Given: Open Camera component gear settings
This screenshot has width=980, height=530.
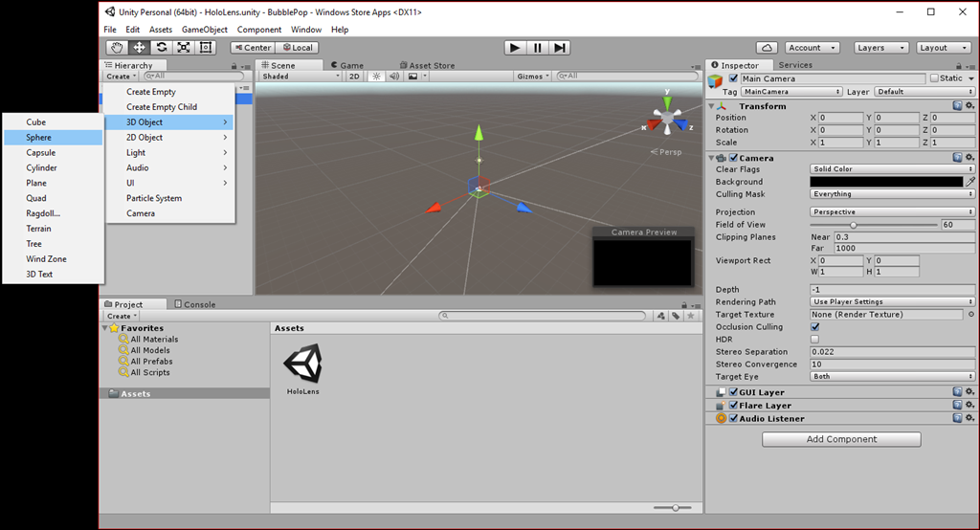Looking at the screenshot, I should 969,158.
